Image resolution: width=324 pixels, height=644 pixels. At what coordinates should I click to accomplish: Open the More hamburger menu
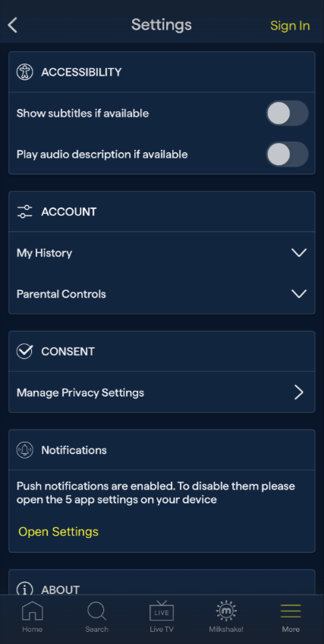tap(291, 617)
